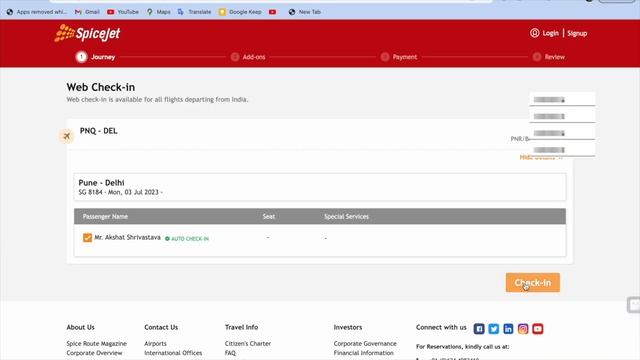Open the SpiceJet logo home link
This screenshot has height=360, width=640.
[x=87, y=33]
